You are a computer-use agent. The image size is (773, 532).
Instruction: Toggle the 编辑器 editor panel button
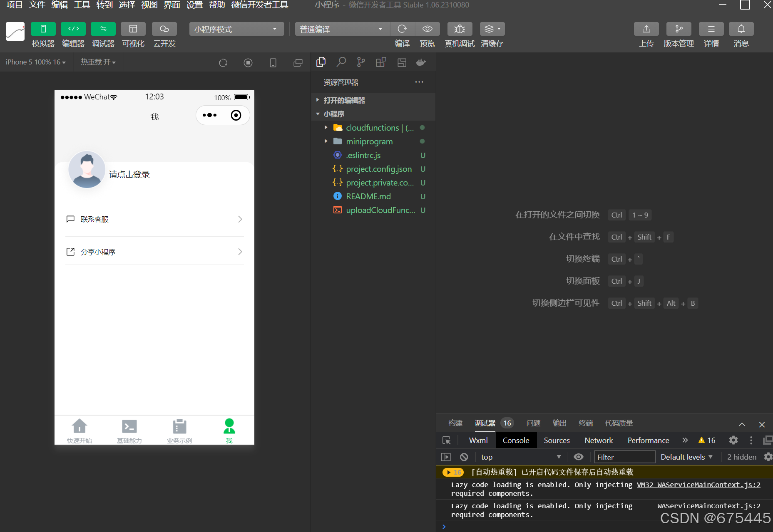[x=73, y=29]
